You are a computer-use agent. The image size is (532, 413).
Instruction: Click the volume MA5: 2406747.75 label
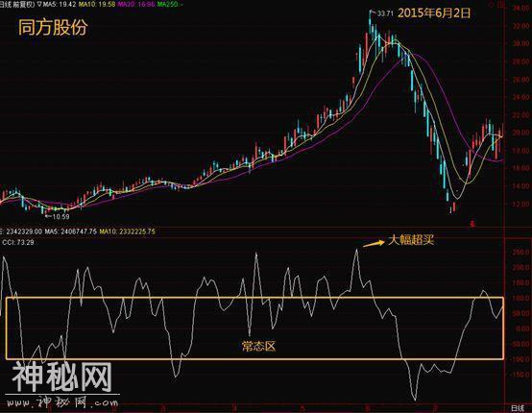70,231
